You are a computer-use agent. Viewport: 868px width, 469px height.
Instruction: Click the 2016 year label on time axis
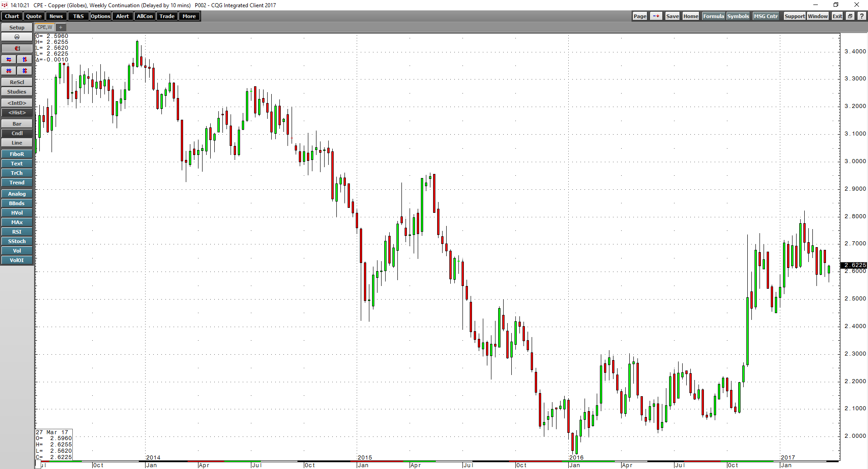[x=576, y=458]
